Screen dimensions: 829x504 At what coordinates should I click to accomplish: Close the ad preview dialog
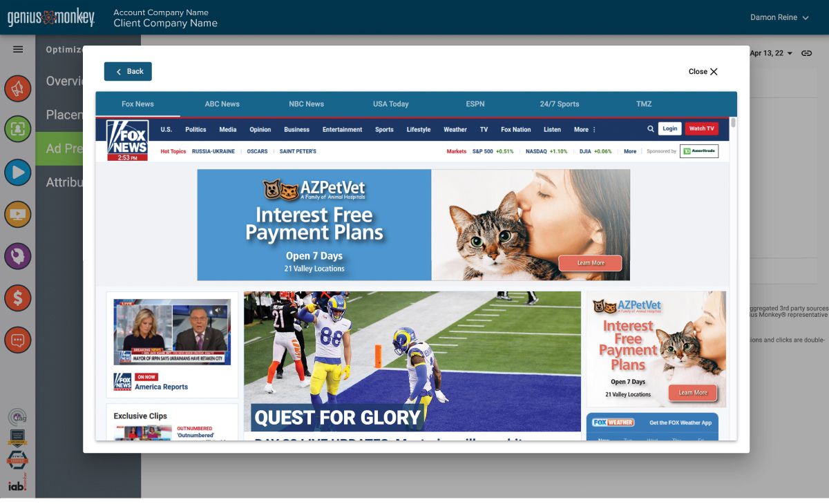(703, 71)
